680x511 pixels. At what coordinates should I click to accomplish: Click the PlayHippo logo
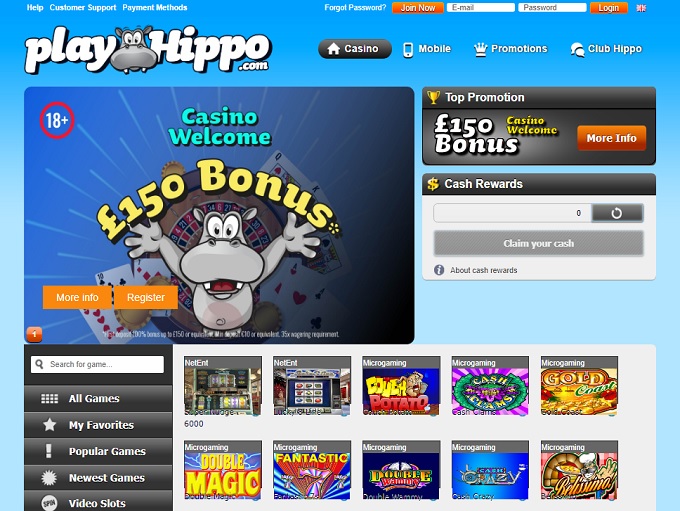pos(148,49)
